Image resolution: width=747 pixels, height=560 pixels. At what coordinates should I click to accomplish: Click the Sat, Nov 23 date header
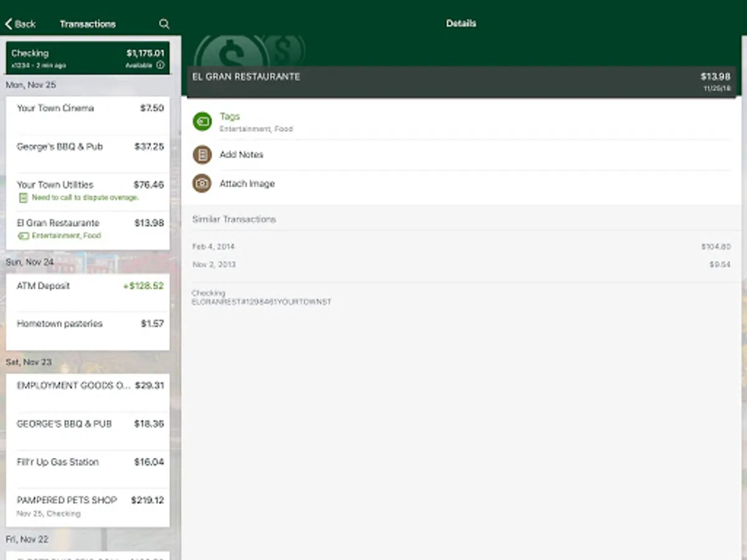point(29,362)
